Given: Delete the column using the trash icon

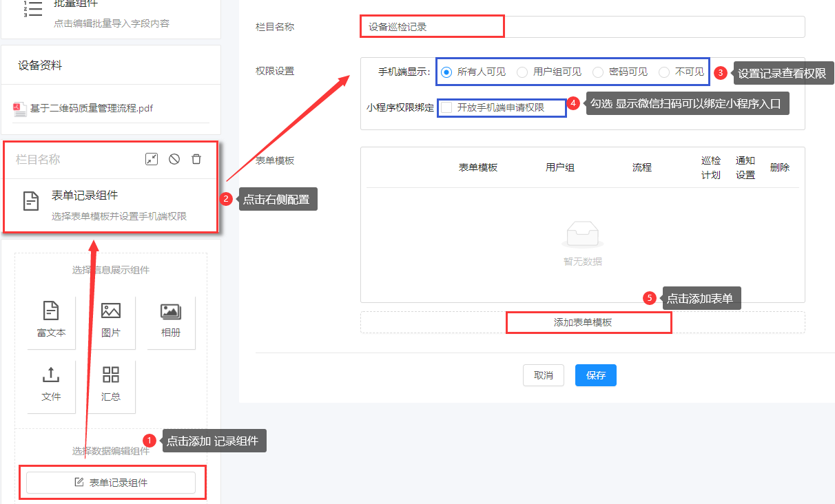Looking at the screenshot, I should point(196,159).
